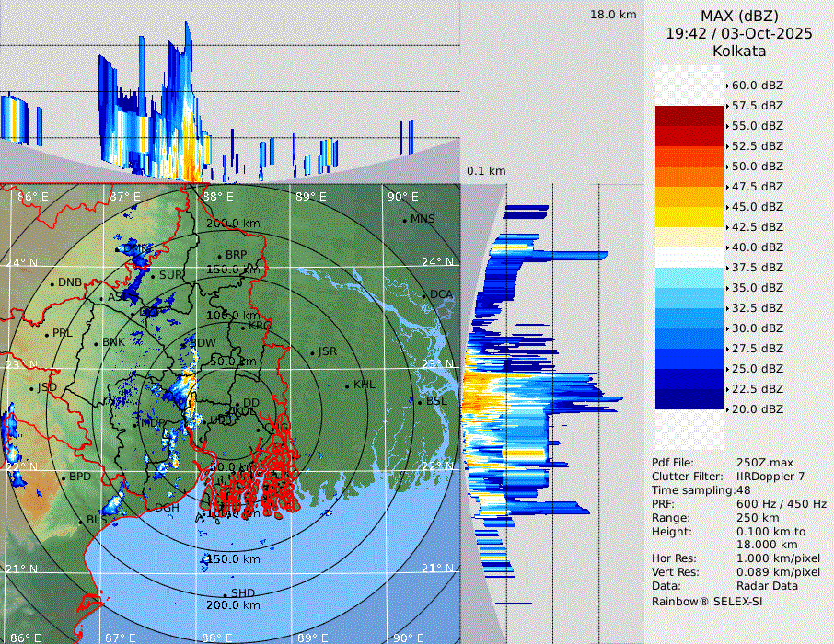Click the Rainbow SELEX-SI footer text

707,601
